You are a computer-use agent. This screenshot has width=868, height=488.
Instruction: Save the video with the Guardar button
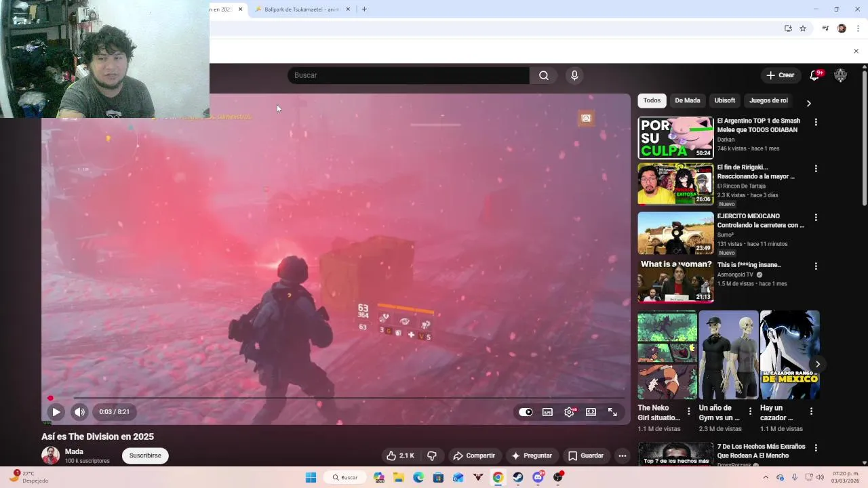tap(586, 455)
